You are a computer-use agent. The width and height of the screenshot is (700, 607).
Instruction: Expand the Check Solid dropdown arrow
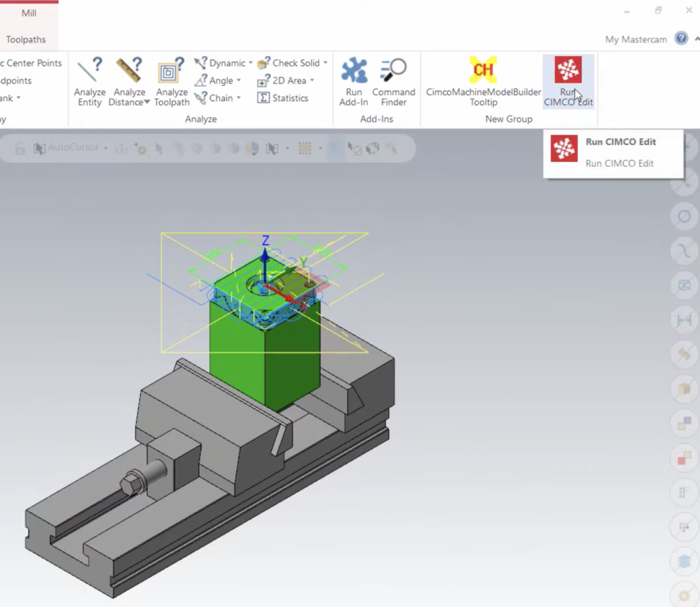tap(325, 63)
